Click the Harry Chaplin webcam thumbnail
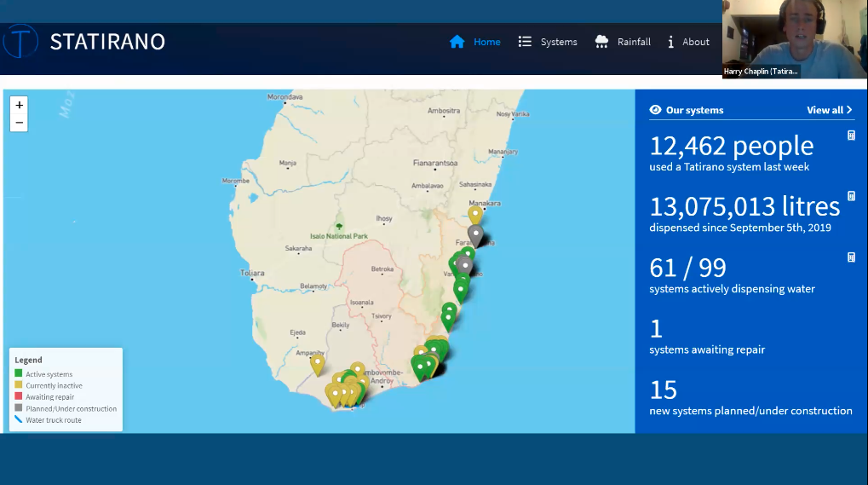The height and width of the screenshot is (485, 868). point(795,38)
